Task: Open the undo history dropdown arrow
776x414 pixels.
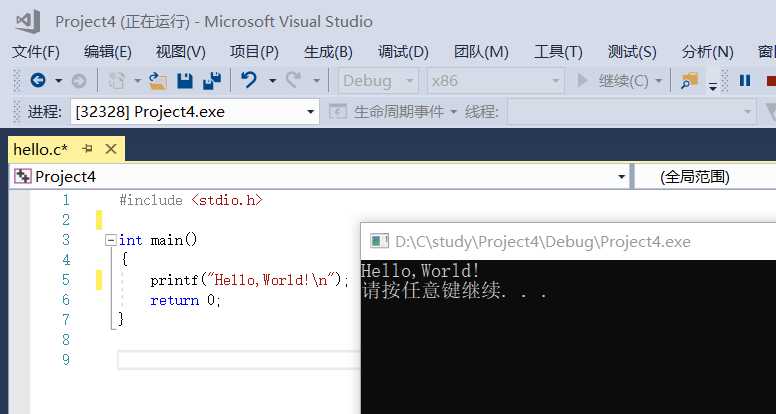Action: (x=272, y=81)
